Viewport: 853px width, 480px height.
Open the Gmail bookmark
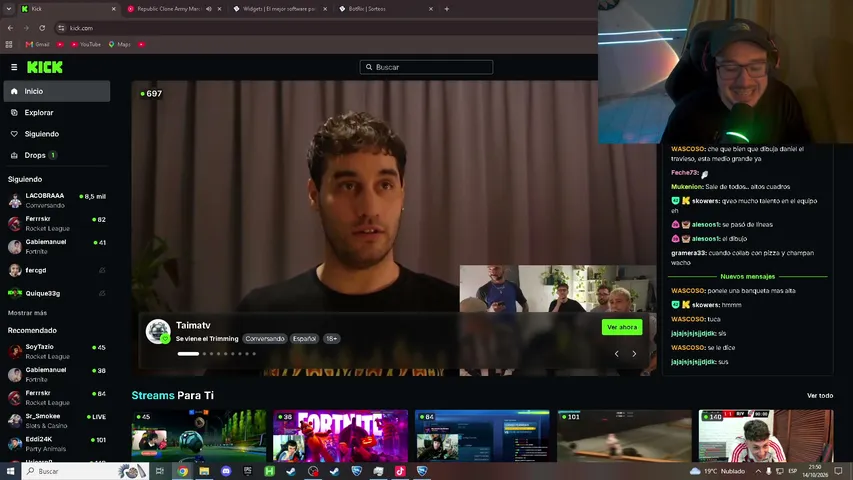click(38, 45)
